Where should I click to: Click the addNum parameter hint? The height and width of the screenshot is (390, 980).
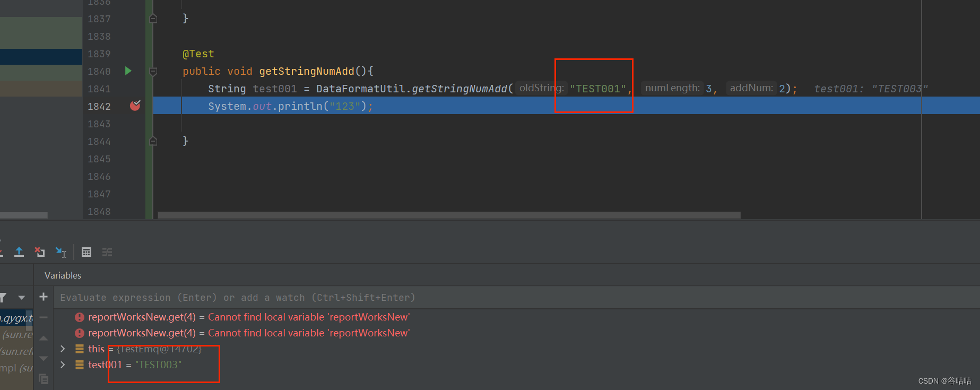(751, 88)
